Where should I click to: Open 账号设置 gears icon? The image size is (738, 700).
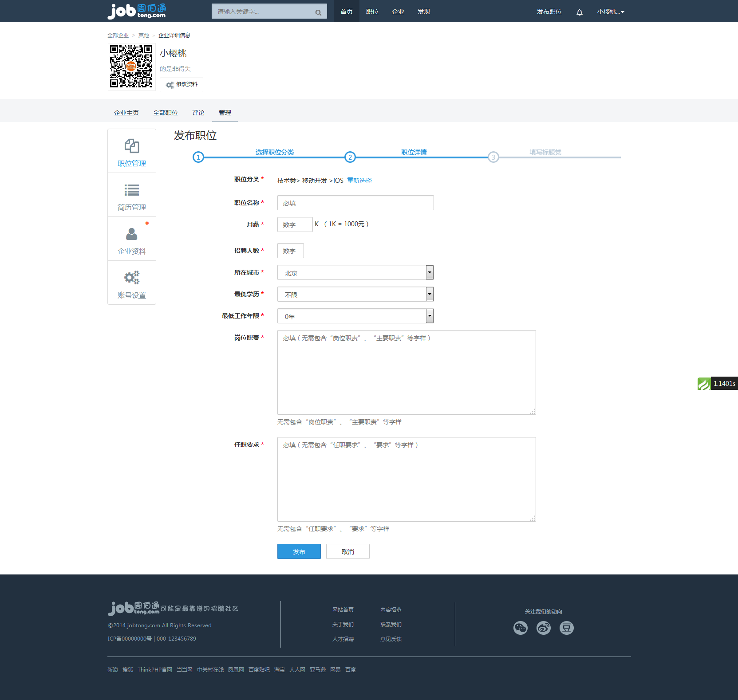pyautogui.click(x=132, y=278)
